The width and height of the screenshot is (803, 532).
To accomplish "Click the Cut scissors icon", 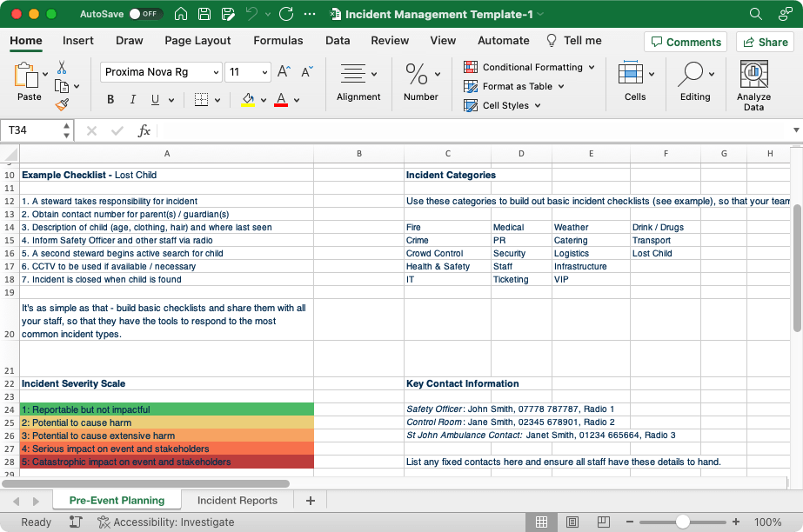I will pyautogui.click(x=62, y=67).
